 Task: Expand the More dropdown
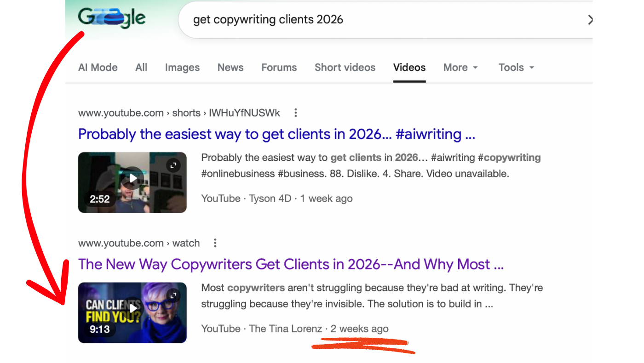[x=460, y=68]
